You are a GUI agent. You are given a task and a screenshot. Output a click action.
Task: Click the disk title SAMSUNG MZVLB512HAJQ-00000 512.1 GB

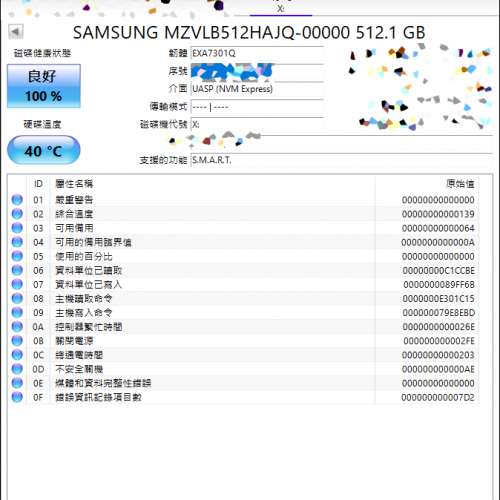tap(249, 33)
